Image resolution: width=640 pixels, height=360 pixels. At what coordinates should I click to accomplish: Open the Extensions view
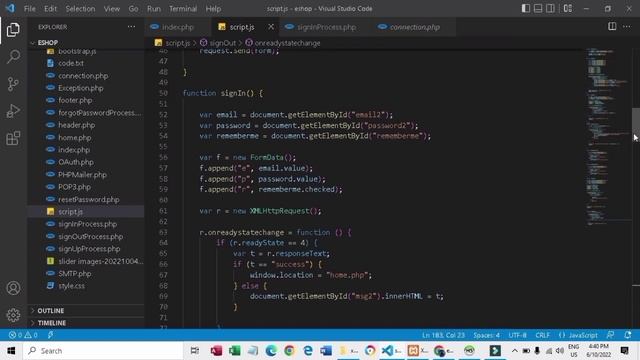coord(13,138)
